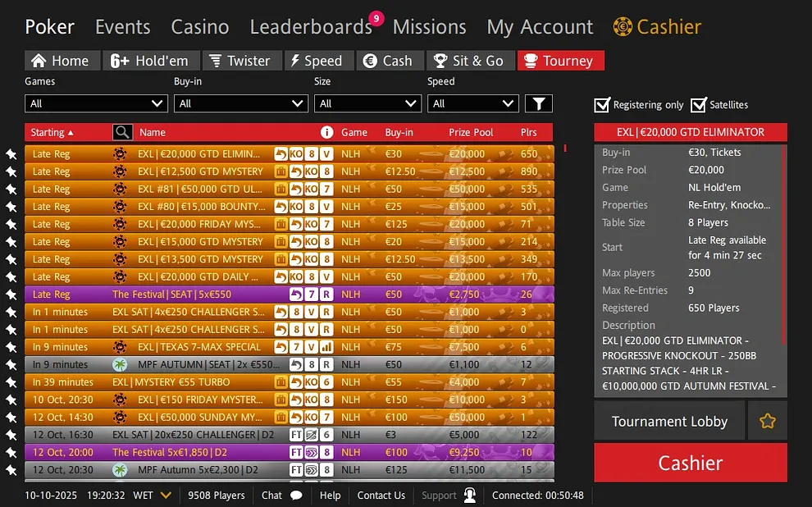Image resolution: width=812 pixels, height=507 pixels.
Task: Pin the first €20,000 GTD Eliminator row
Action: coord(11,154)
